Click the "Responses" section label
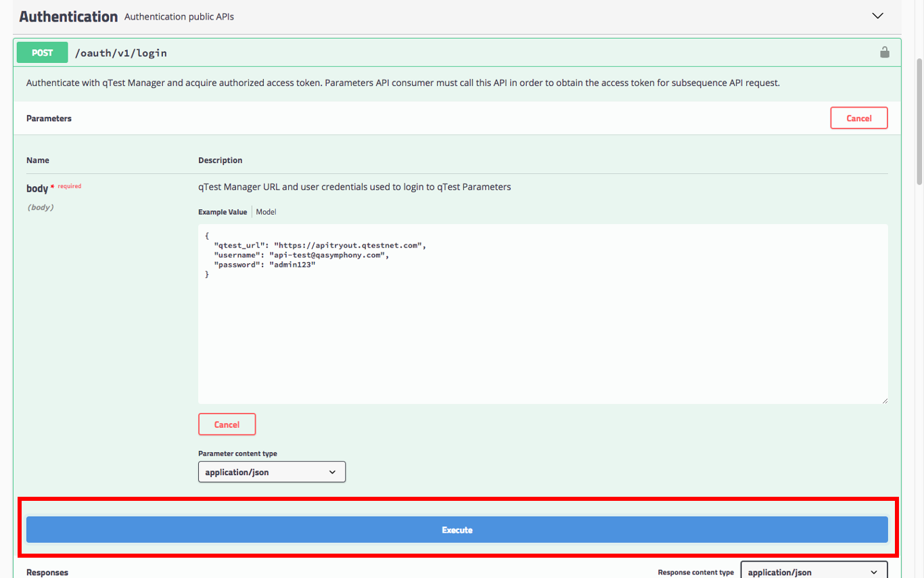Screen dimensions: 924x578 click(x=47, y=573)
